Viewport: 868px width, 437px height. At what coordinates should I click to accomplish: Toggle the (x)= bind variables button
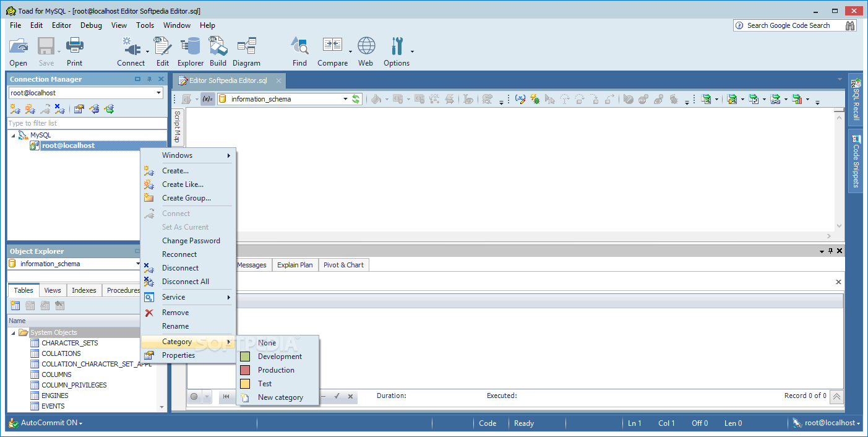[x=208, y=99]
